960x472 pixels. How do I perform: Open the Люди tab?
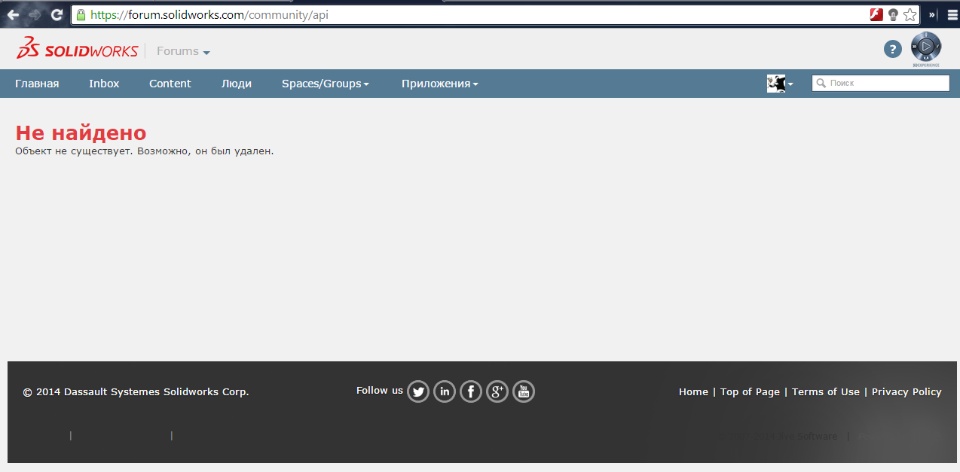[x=236, y=84]
